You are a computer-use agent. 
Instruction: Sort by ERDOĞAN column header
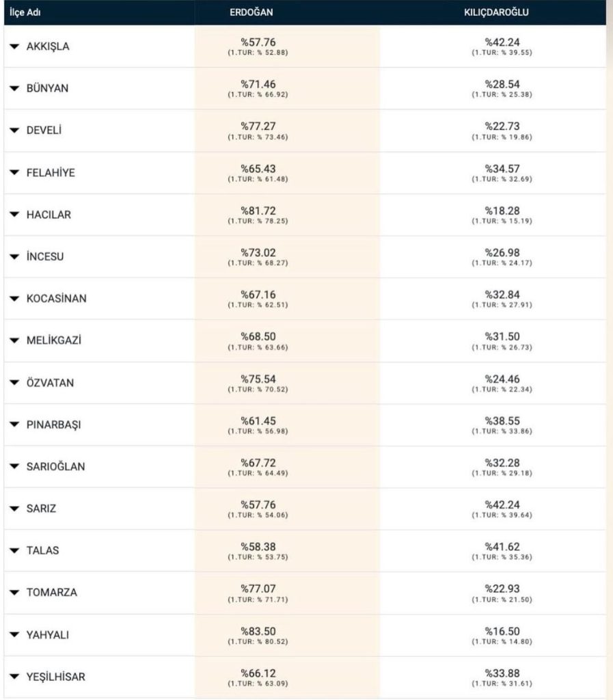tap(251, 12)
